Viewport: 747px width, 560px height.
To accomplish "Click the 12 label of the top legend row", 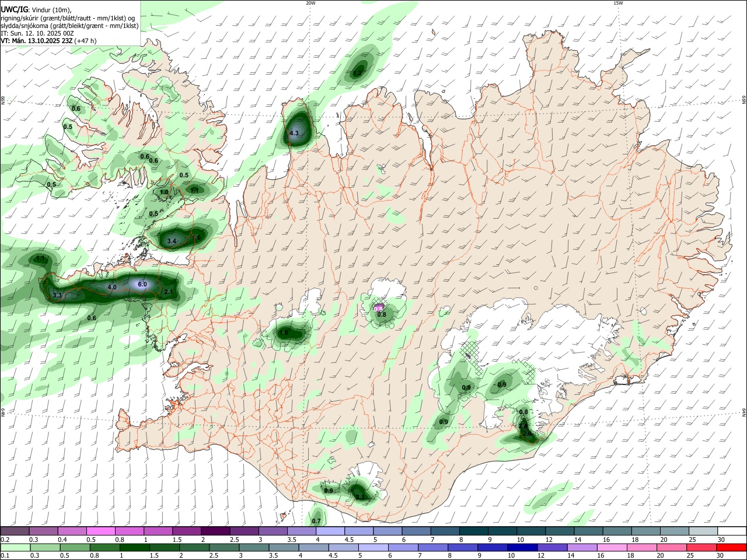I will [549, 540].
